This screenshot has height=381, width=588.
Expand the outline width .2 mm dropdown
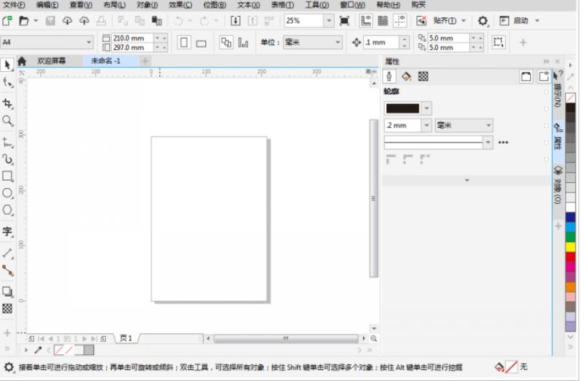[426, 126]
